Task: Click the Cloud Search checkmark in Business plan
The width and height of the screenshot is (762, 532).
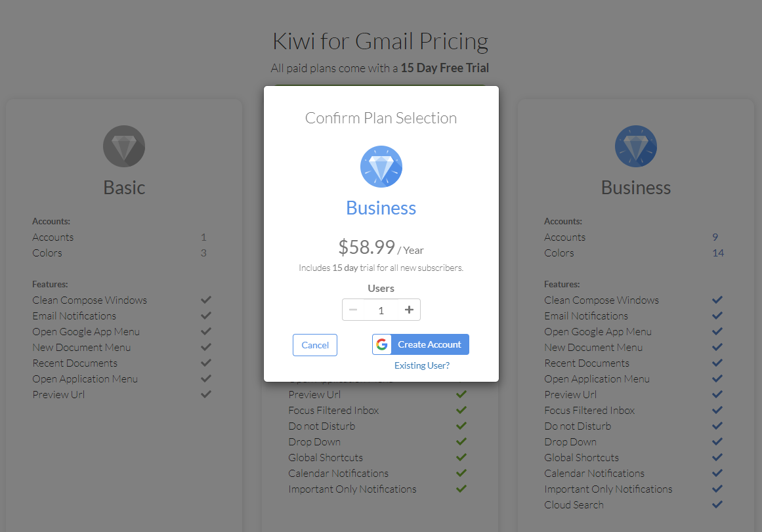Action: 717,504
